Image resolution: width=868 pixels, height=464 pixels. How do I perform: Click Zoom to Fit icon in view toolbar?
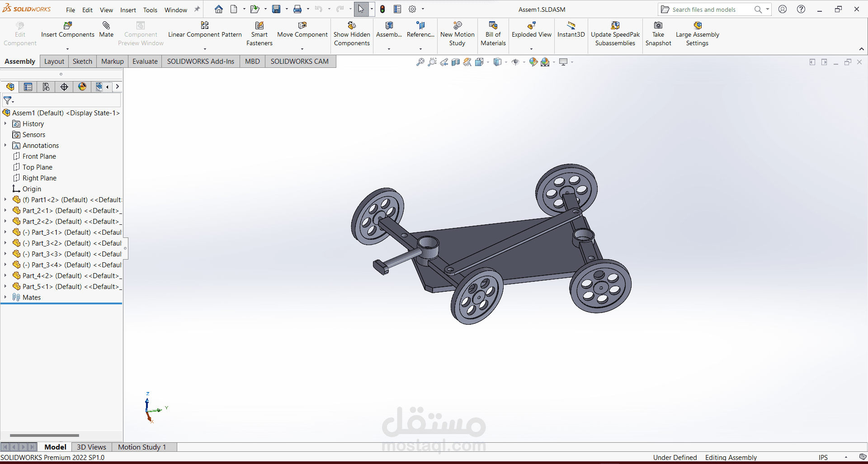(x=420, y=62)
